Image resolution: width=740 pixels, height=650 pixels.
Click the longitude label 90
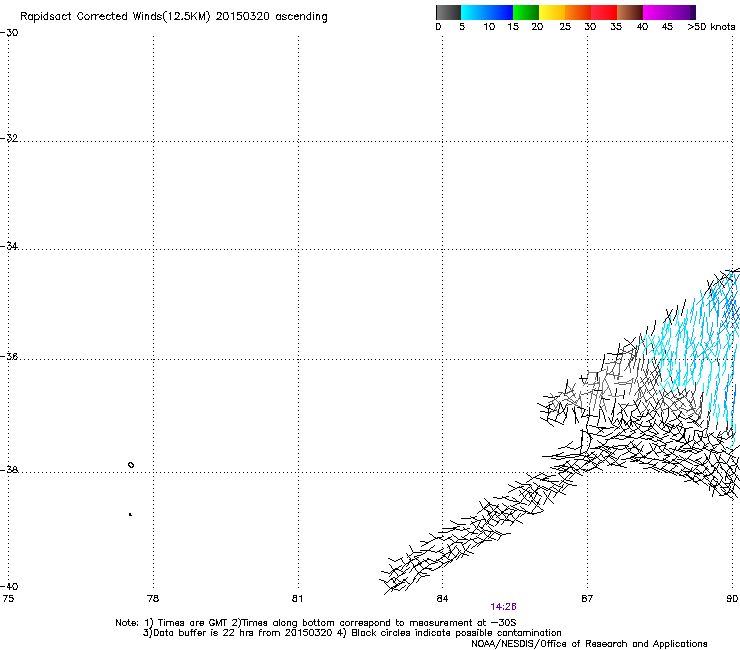click(x=732, y=599)
